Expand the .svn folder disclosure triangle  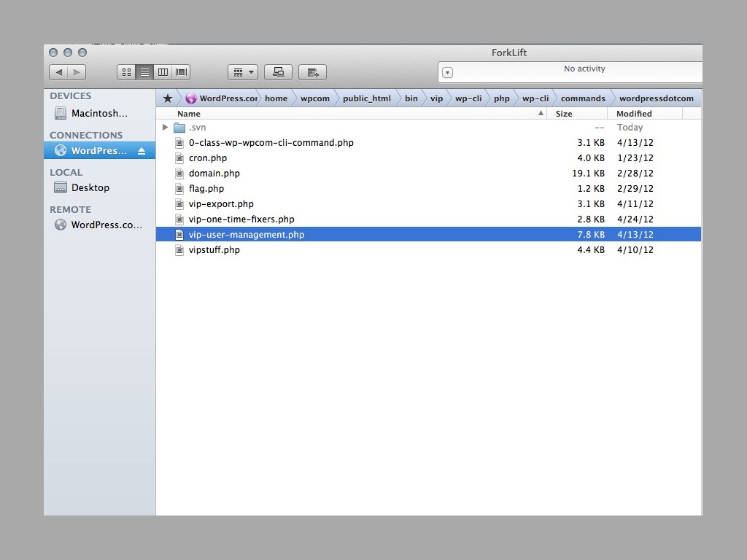[x=166, y=127]
